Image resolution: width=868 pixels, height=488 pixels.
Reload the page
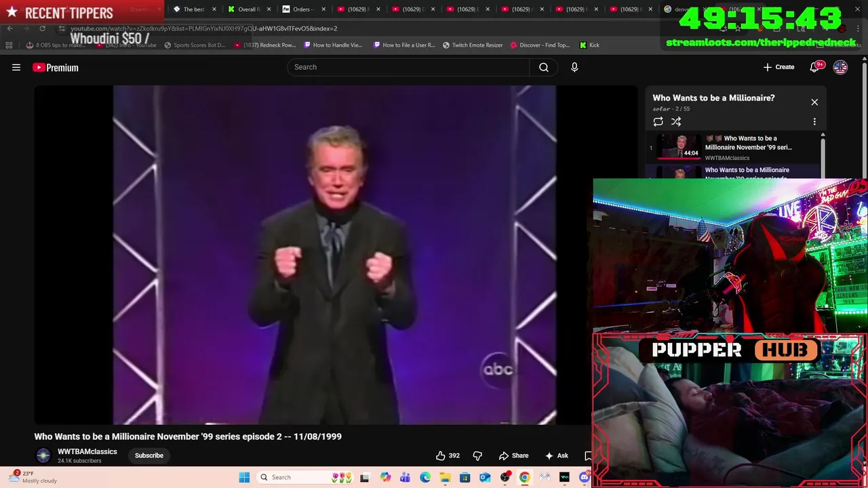(x=42, y=28)
